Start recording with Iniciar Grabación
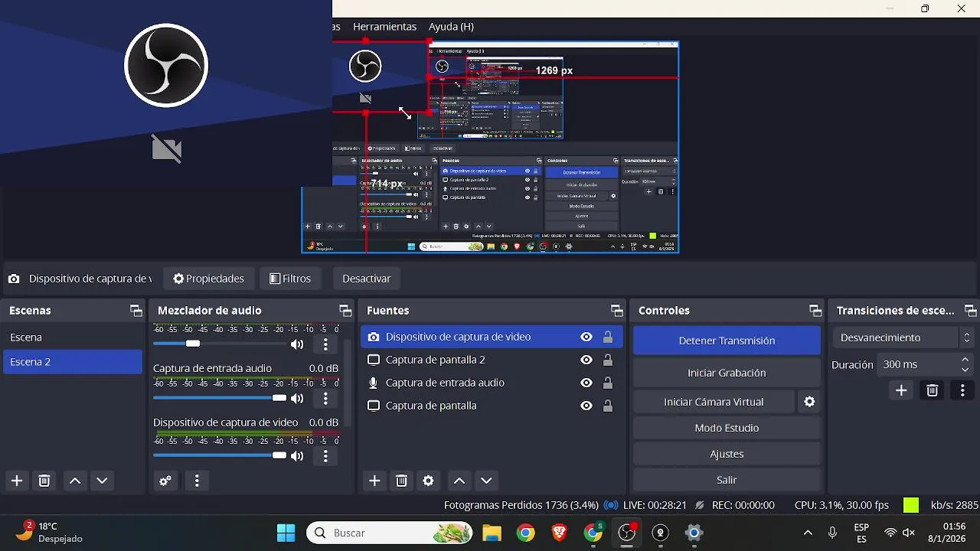Image resolution: width=980 pixels, height=551 pixels. coord(727,373)
